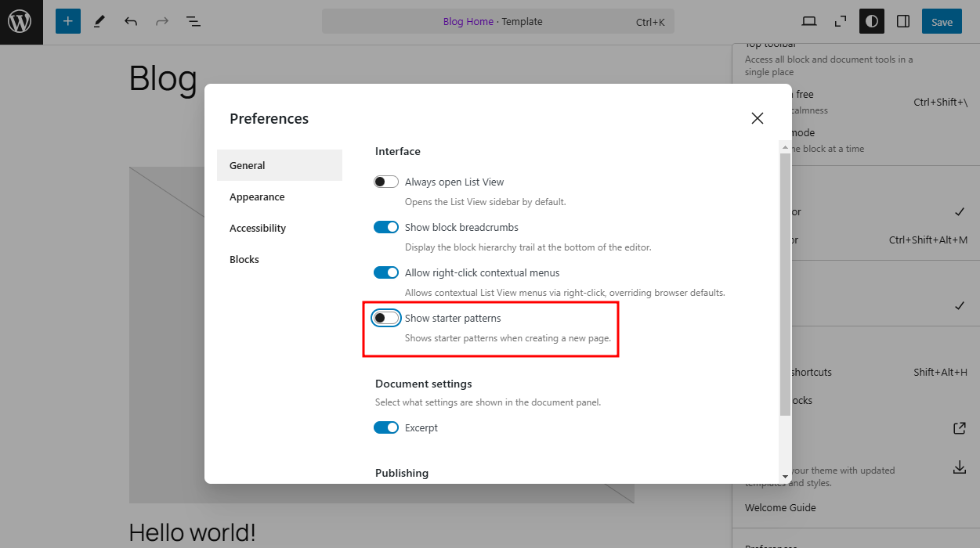This screenshot has height=548, width=980.
Task: Open the Settings sidebar icon
Action: (x=902, y=21)
